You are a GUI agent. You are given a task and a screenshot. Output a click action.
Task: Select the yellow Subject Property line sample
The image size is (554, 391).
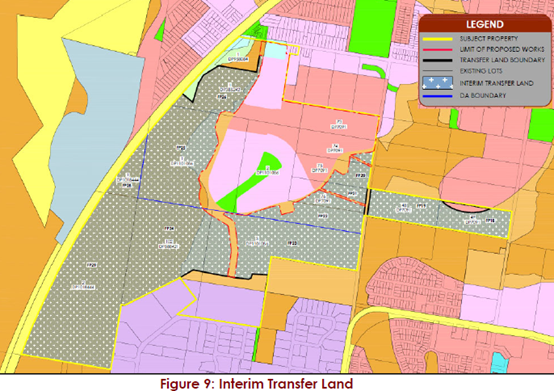coord(438,39)
